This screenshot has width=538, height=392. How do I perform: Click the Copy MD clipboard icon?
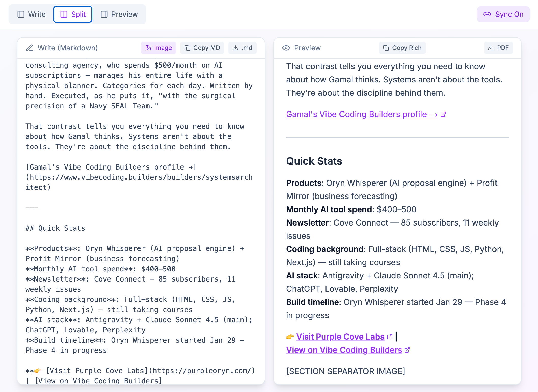click(187, 48)
